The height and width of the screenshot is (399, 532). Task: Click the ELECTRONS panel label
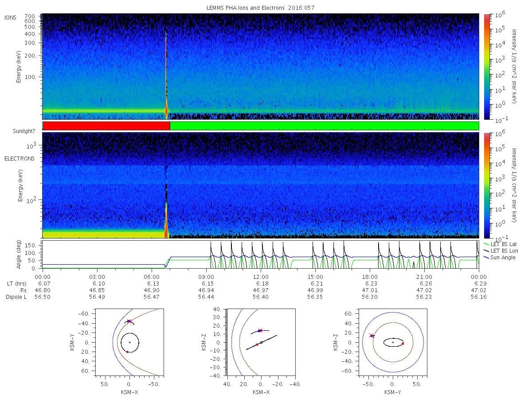coord(19,158)
